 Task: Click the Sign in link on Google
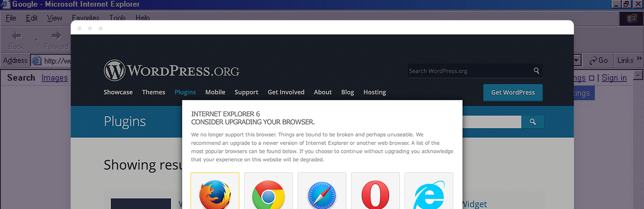[x=614, y=78]
